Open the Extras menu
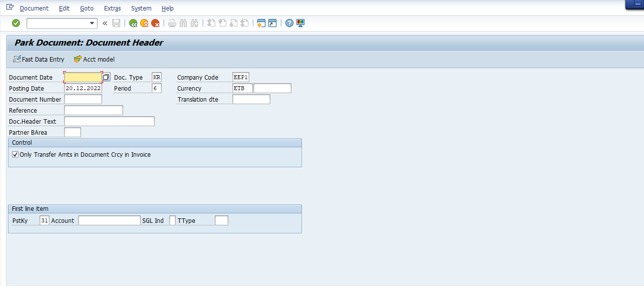This screenshot has width=644, height=288. click(113, 8)
